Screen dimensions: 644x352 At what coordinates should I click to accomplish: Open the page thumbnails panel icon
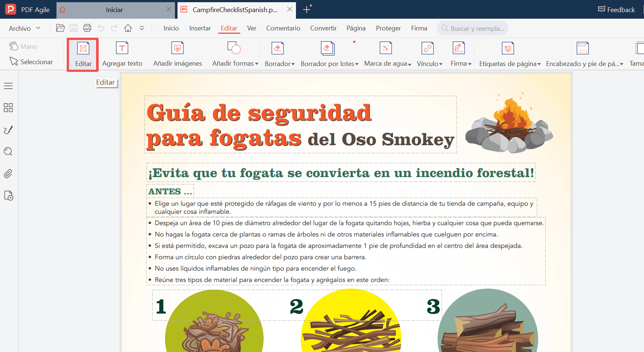[x=8, y=107]
